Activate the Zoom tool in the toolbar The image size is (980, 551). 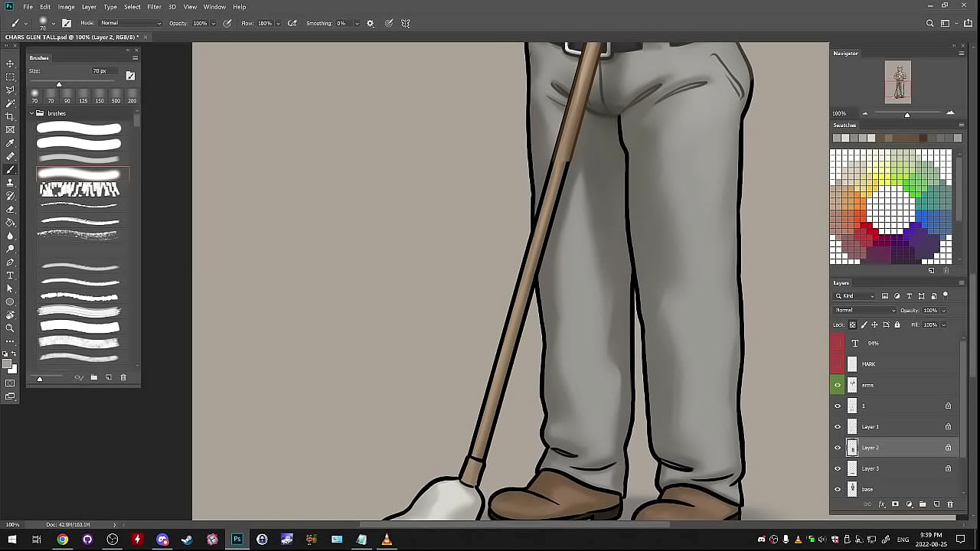pyautogui.click(x=10, y=328)
